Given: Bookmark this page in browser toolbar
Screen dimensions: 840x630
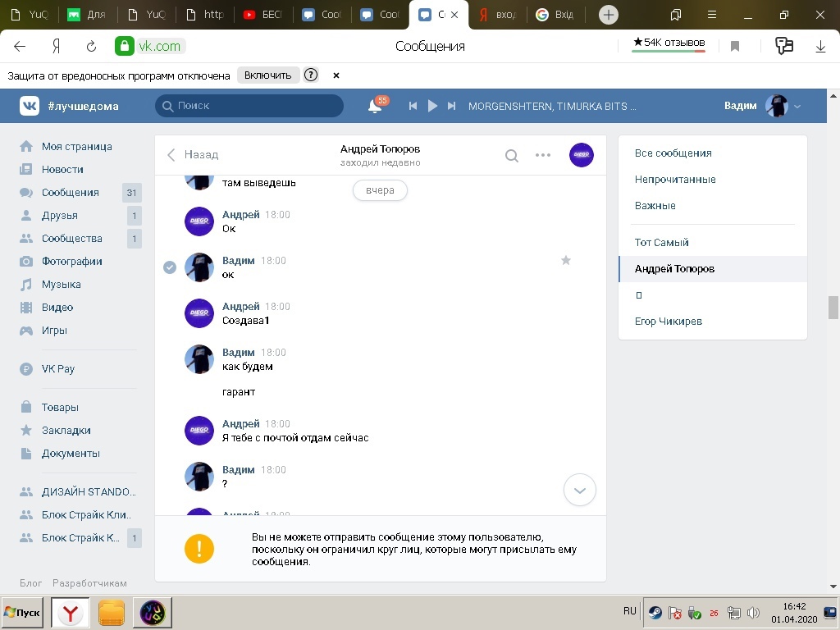Looking at the screenshot, I should coord(735,47).
